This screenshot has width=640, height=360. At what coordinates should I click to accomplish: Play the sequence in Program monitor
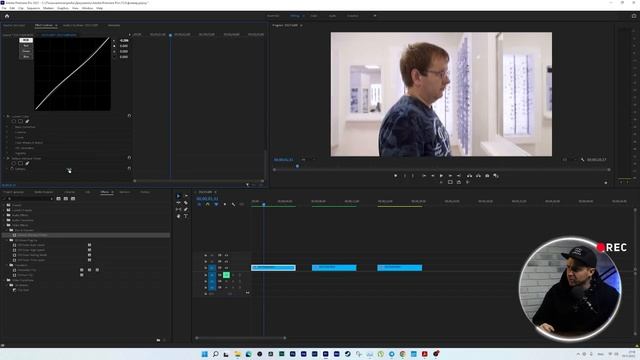tap(441, 176)
